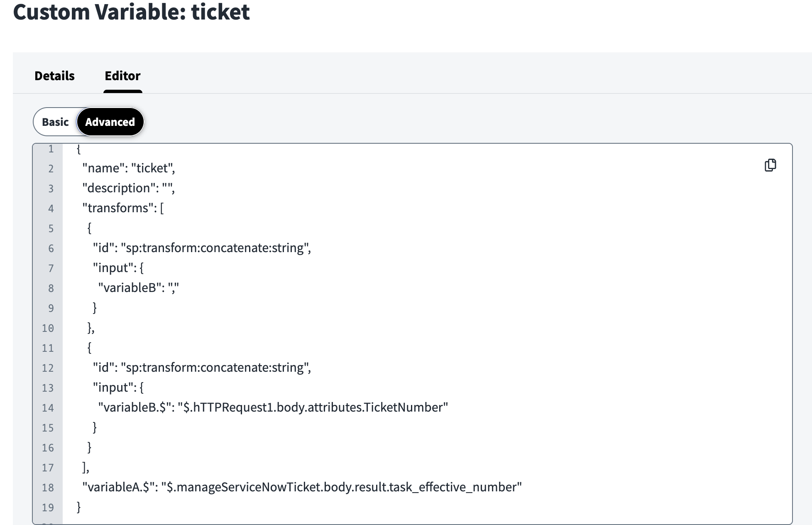Click the "transforms": [ line

coord(123,208)
